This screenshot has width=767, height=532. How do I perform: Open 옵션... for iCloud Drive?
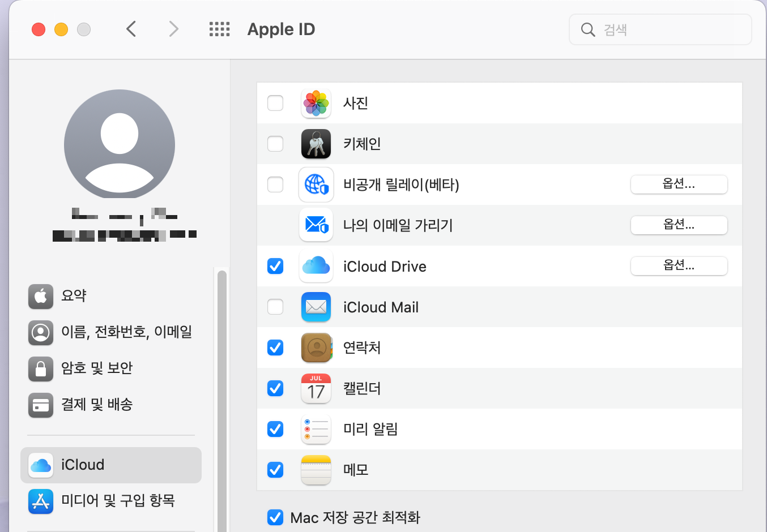[x=679, y=266]
